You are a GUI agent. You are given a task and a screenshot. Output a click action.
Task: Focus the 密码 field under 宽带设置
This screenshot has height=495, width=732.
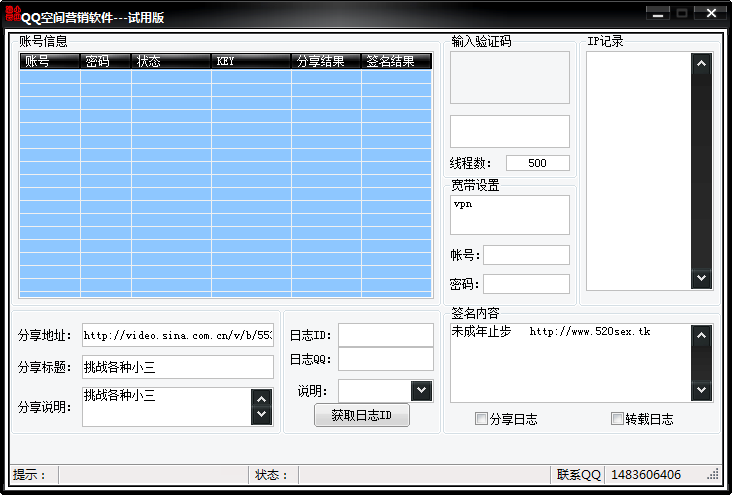pyautogui.click(x=527, y=284)
